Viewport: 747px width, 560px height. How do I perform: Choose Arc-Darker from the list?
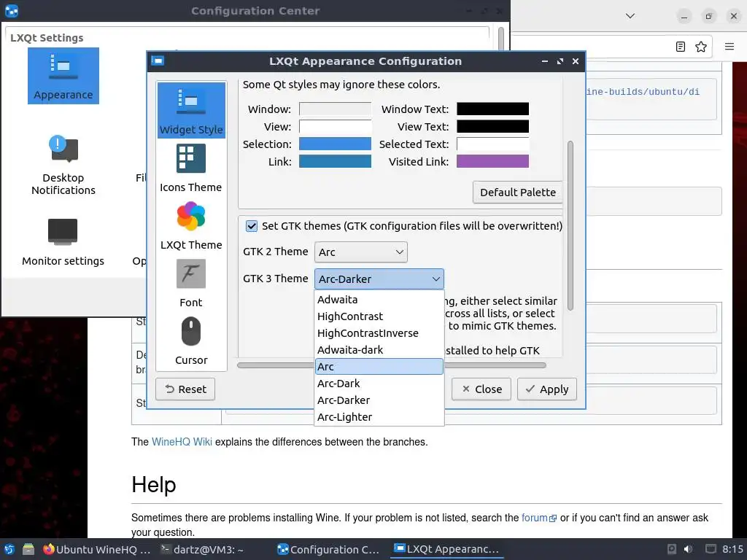coord(379,400)
